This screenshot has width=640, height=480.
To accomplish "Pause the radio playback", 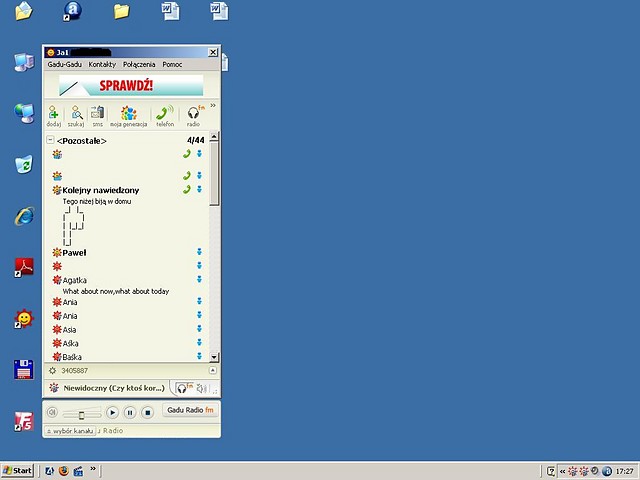I will [x=130, y=413].
